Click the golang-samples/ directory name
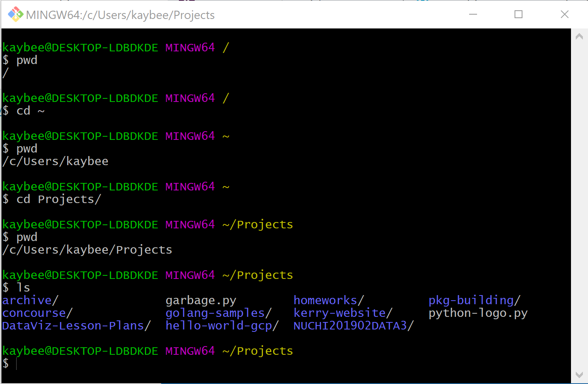 218,313
